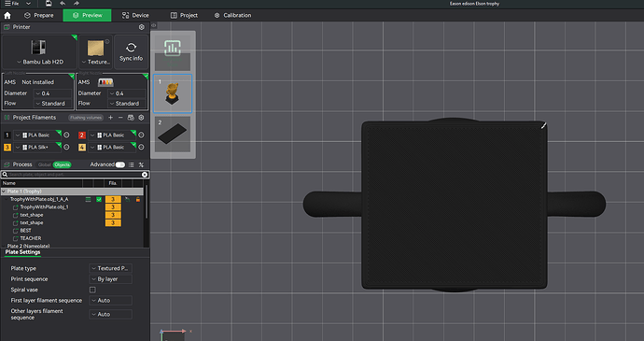Click edit icon next to filament 2

(x=141, y=135)
